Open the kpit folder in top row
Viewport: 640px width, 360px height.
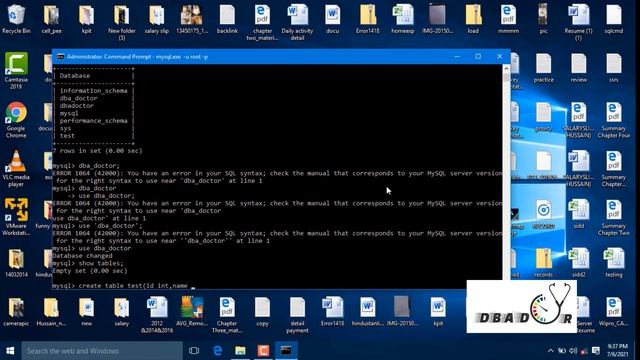(x=87, y=18)
